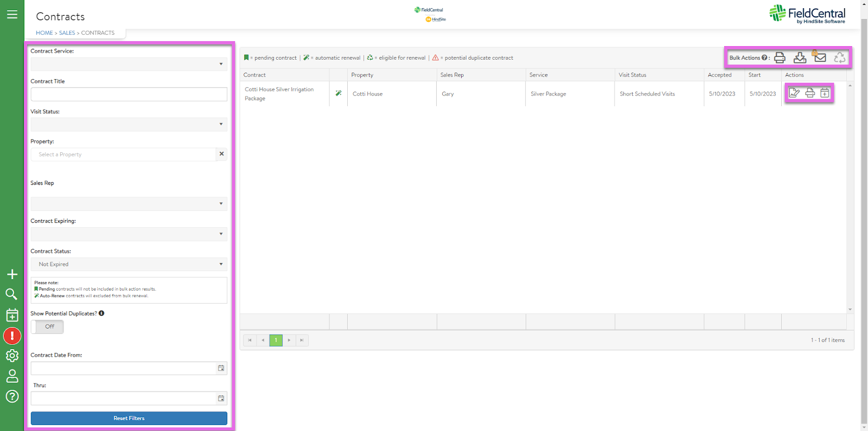
Task: Toggle Show Potential Duplicates switch
Action: (x=47, y=326)
